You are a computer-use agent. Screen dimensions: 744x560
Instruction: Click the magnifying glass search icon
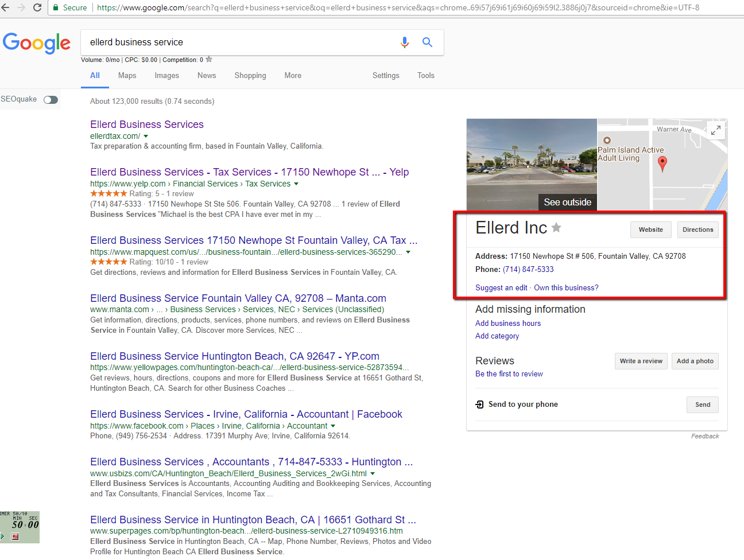point(427,42)
